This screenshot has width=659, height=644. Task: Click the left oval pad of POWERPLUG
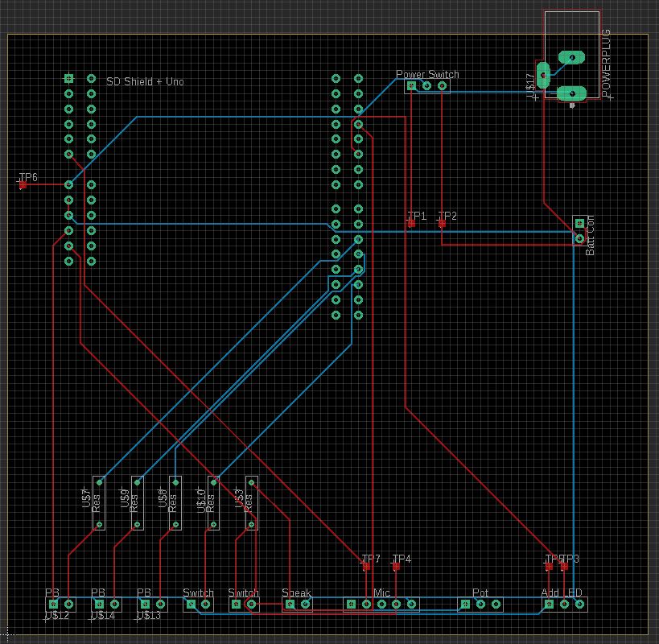click(x=543, y=75)
